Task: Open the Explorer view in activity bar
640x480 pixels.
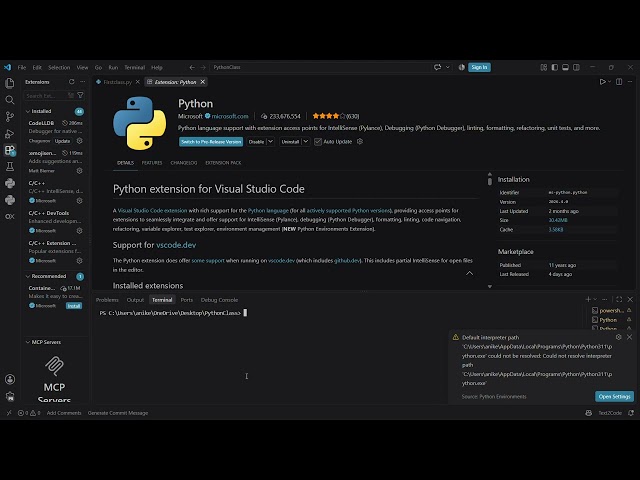Action: (10, 83)
